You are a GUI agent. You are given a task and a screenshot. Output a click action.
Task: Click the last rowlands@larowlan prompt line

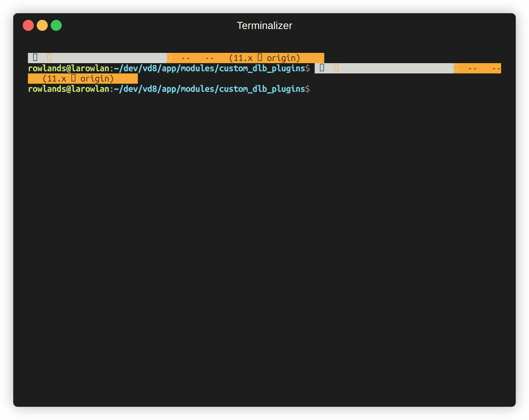169,89
